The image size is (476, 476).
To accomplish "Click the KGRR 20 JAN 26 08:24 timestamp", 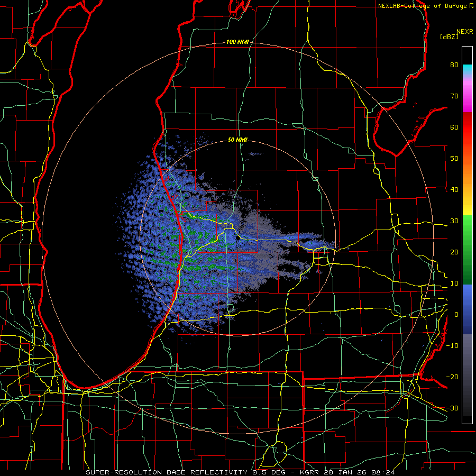I will click(347, 472).
